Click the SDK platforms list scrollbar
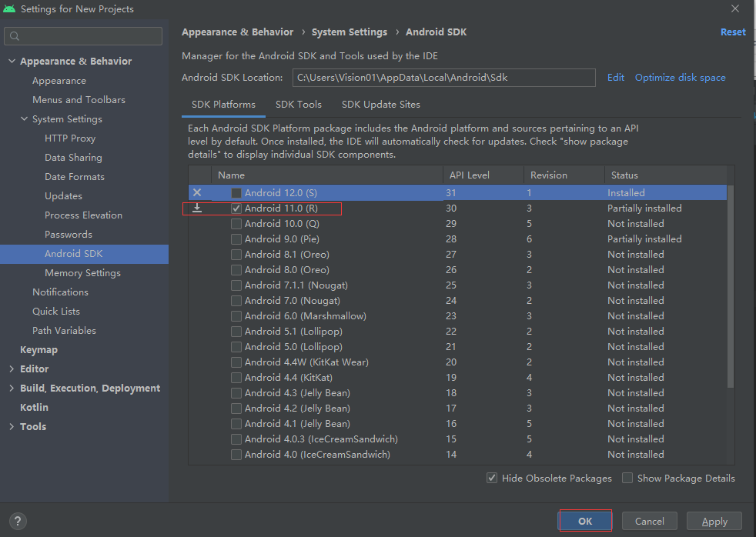The image size is (756, 537). tap(731, 286)
